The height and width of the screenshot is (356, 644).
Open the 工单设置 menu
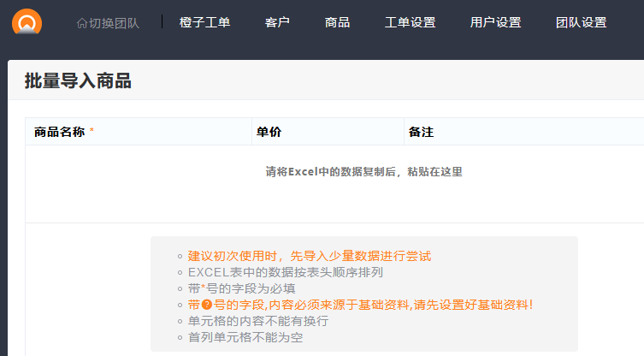click(x=410, y=23)
